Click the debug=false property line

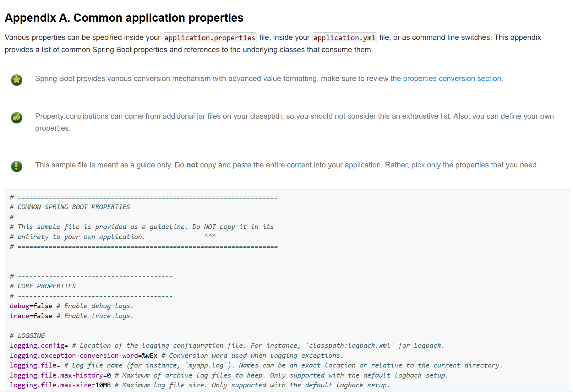[x=72, y=306]
